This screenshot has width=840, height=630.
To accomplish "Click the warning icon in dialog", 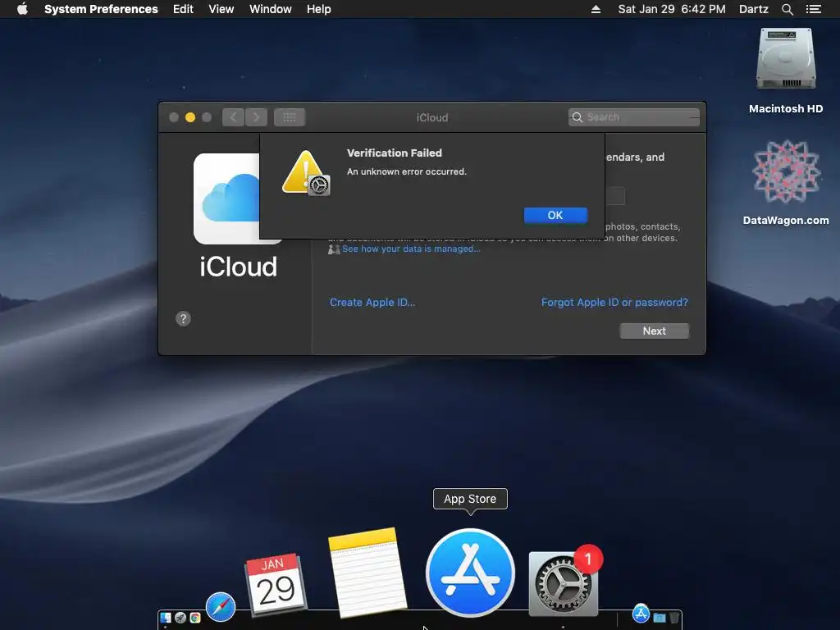I will click(x=306, y=172).
